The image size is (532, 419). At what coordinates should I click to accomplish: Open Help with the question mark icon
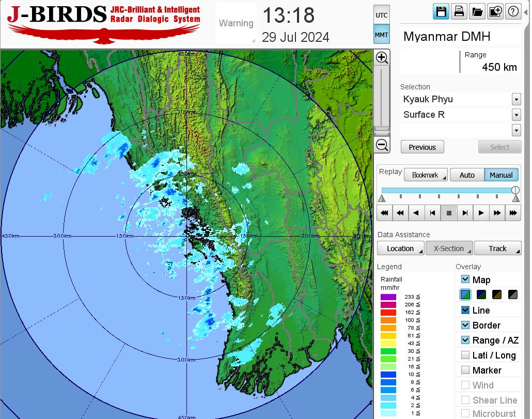point(513,12)
